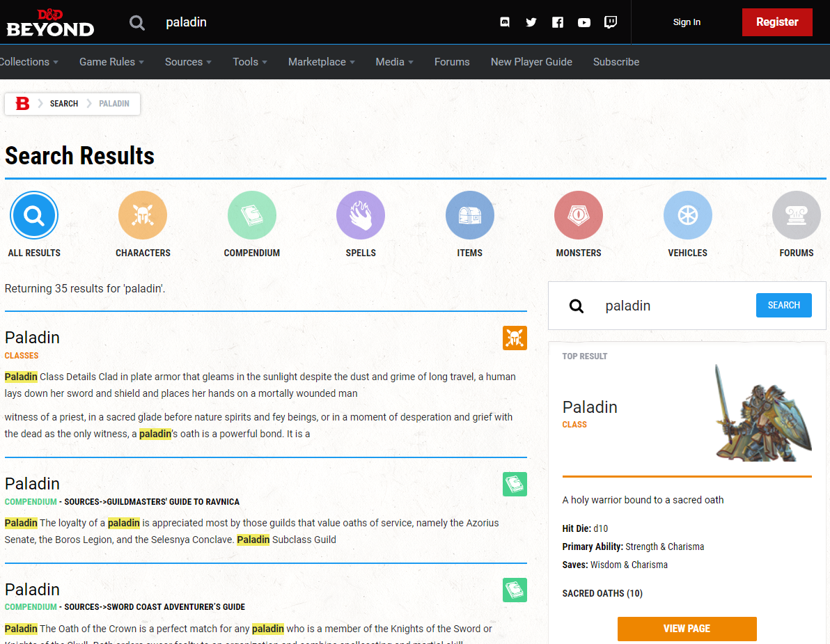Click 'Saves: Wisdom & Charisma' line
Viewport: 830px width, 644px height.
point(615,565)
